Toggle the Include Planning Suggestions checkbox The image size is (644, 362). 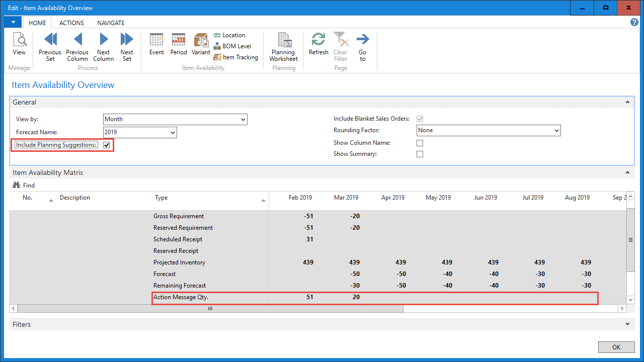(x=106, y=145)
